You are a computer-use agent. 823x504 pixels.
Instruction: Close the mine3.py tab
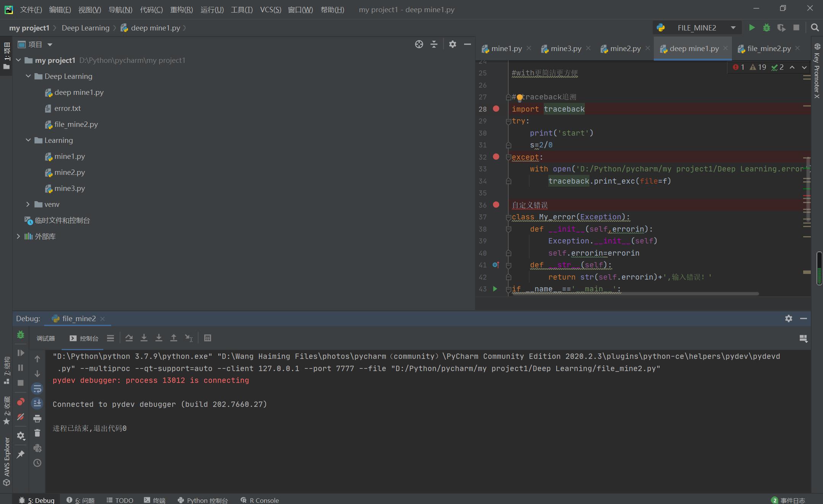[x=588, y=48]
